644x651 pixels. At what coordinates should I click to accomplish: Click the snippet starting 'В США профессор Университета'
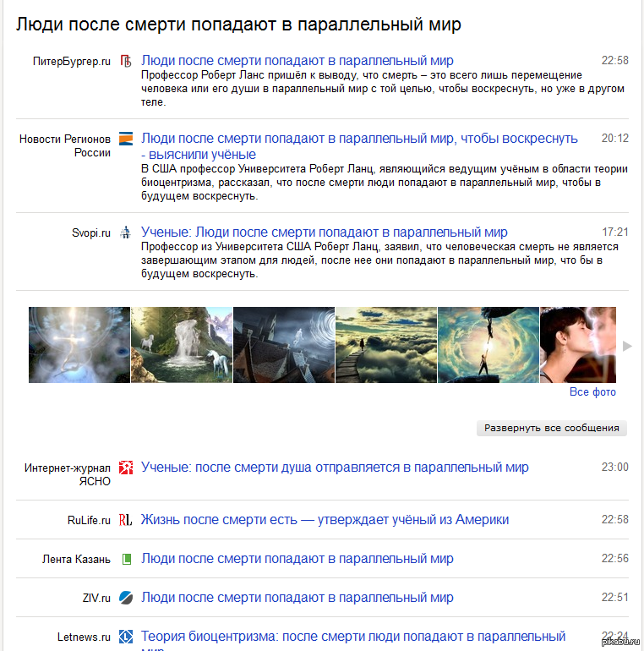(385, 183)
